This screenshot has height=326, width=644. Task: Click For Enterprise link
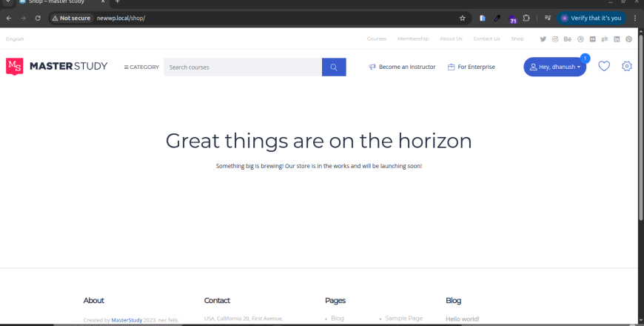(472, 67)
